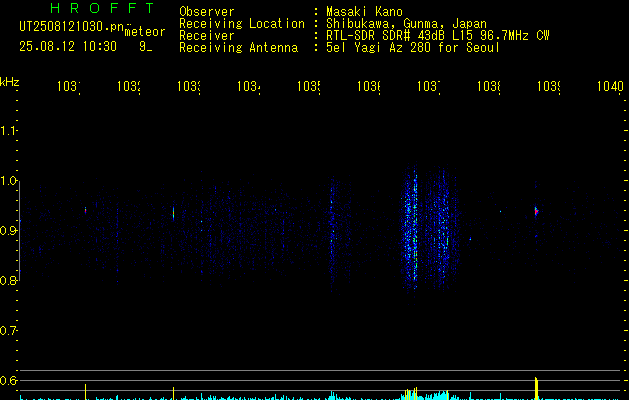This screenshot has height=400, width=629.
Task: Click the 'meteor' label
Action: pyautogui.click(x=145, y=32)
